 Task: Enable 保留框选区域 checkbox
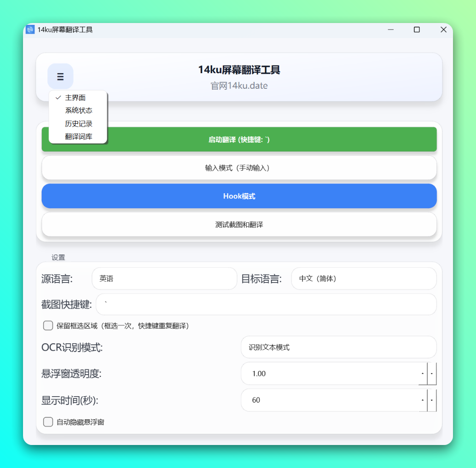(48, 326)
